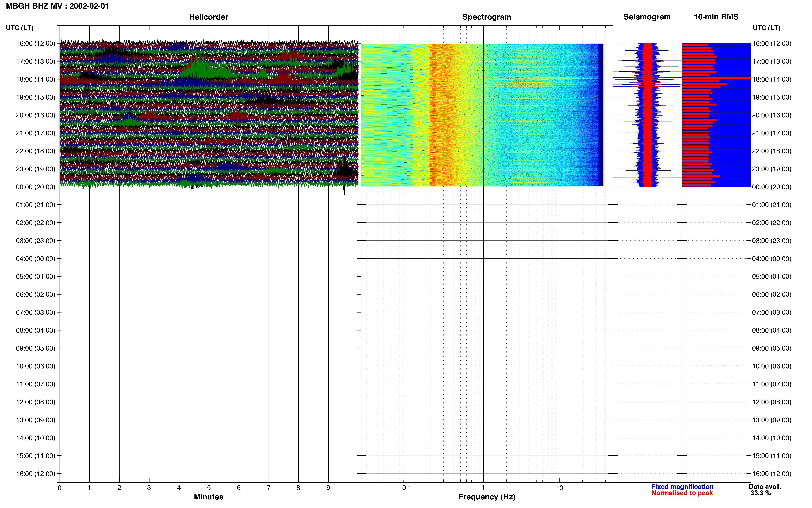Click the 'UTC (LT)' label beside the Helicorder
This screenshot has width=812, height=508.
coord(20,28)
